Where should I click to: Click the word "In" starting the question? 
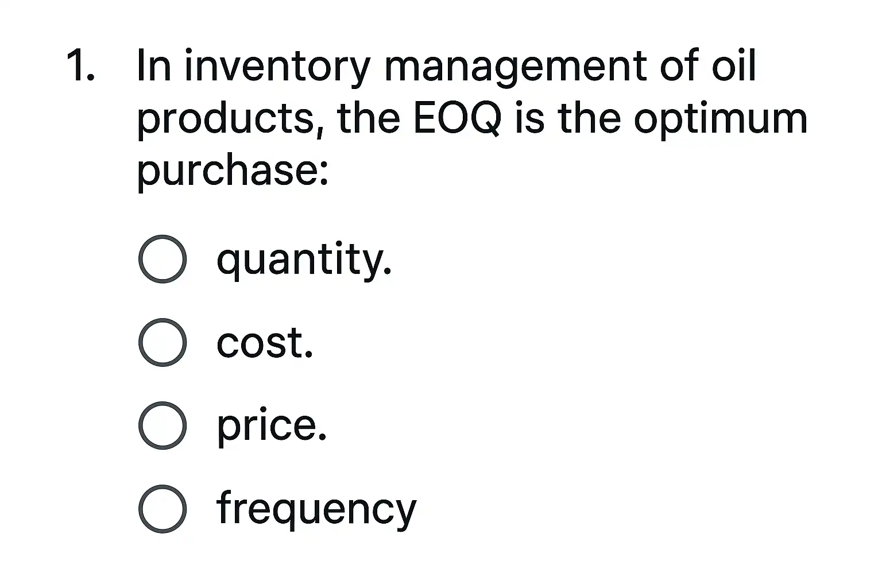[x=153, y=65]
